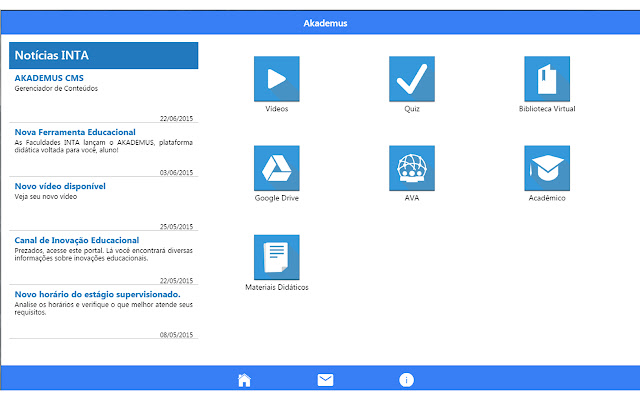Open Novo horário do estágio supervisionado headline
Image resolution: width=640 pixels, height=400 pixels.
[98, 294]
